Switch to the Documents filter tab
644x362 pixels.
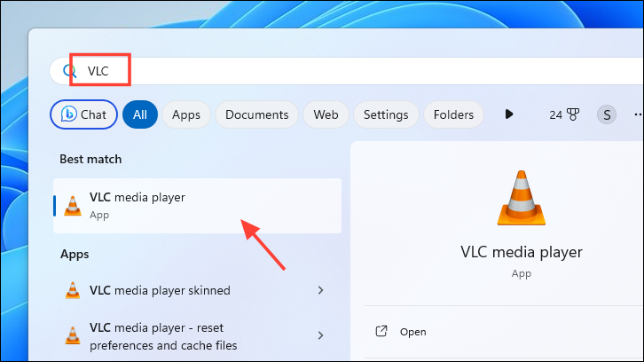point(256,114)
